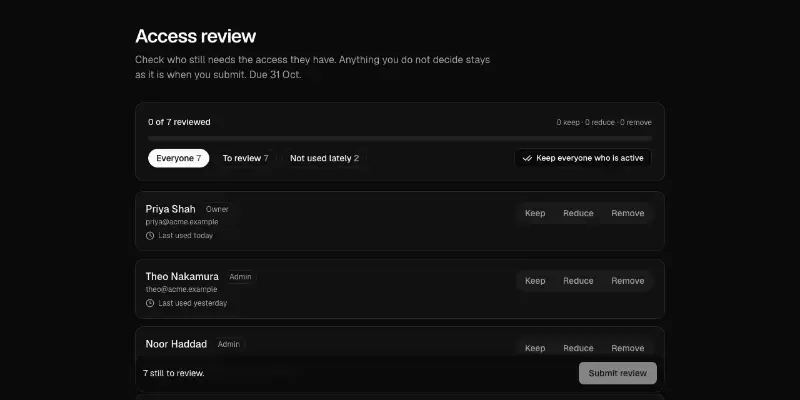Click the 0 of 7 reviewed text
Image resolution: width=800 pixels, height=400 pixels.
pos(179,122)
